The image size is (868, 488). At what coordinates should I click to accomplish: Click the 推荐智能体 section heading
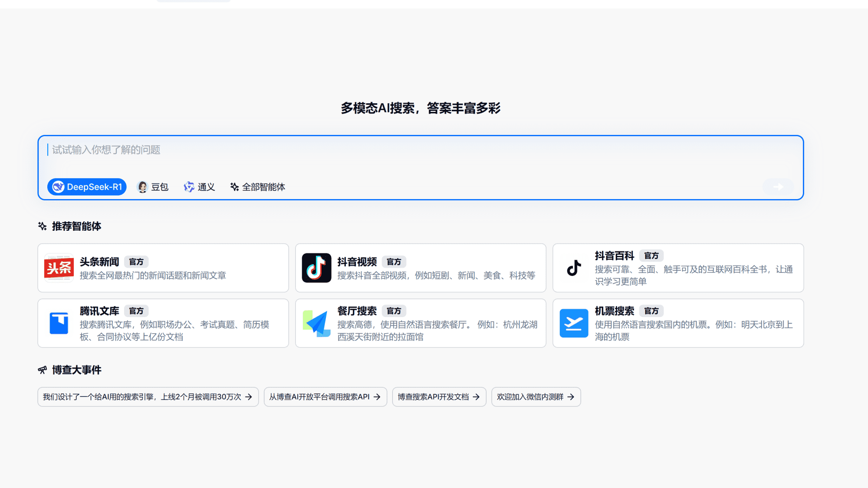(x=76, y=226)
